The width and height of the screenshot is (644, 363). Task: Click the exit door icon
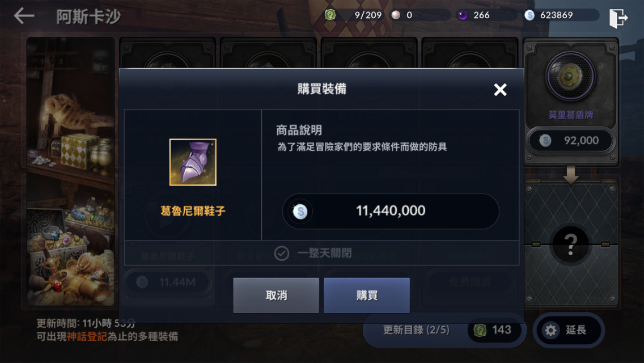click(x=618, y=18)
